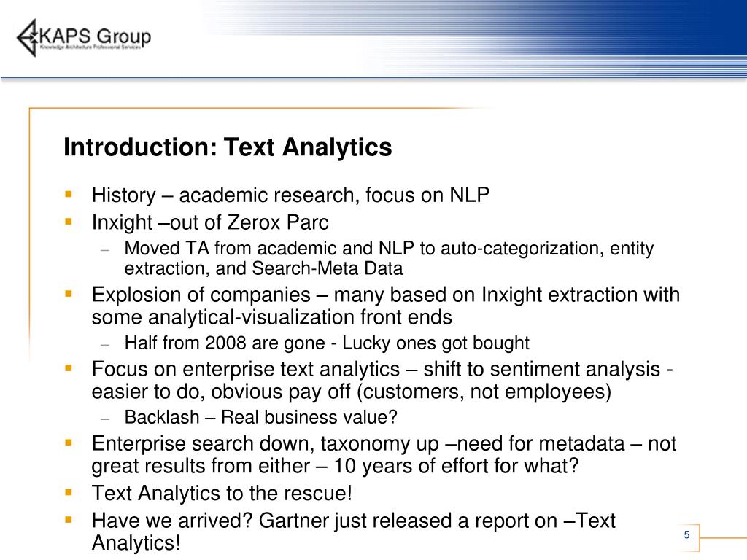Click the bullet before 'Explosion of companies'

pyautogui.click(x=69, y=295)
